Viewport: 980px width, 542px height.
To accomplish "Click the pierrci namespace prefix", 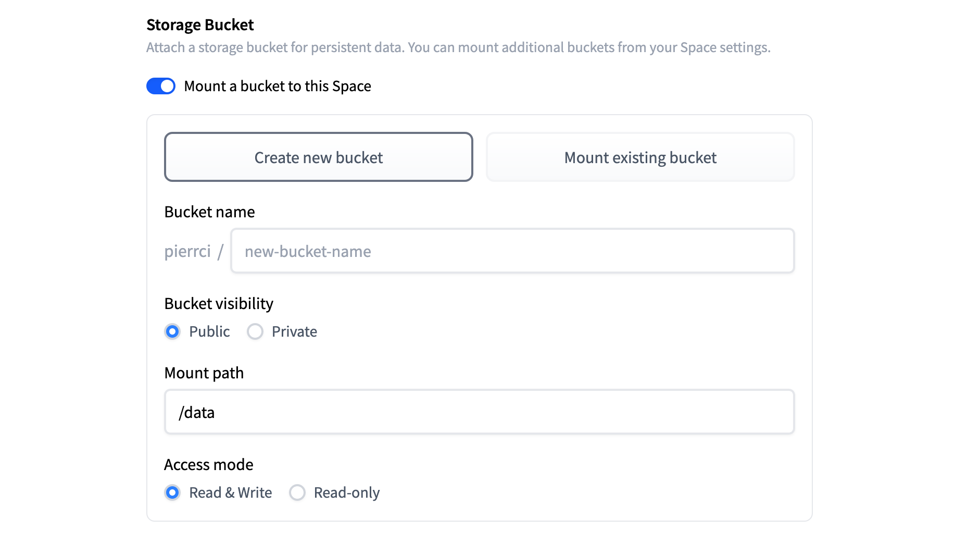I will (x=187, y=251).
